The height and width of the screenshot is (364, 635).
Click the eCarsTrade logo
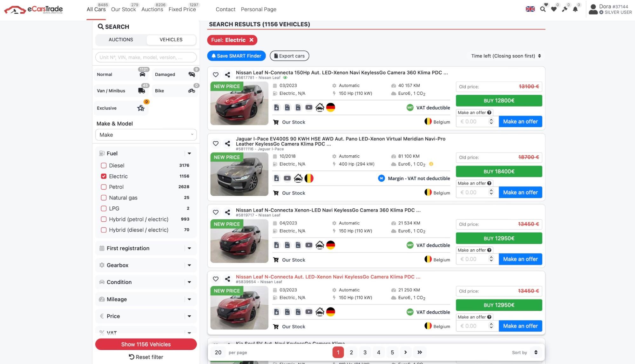[x=33, y=10]
